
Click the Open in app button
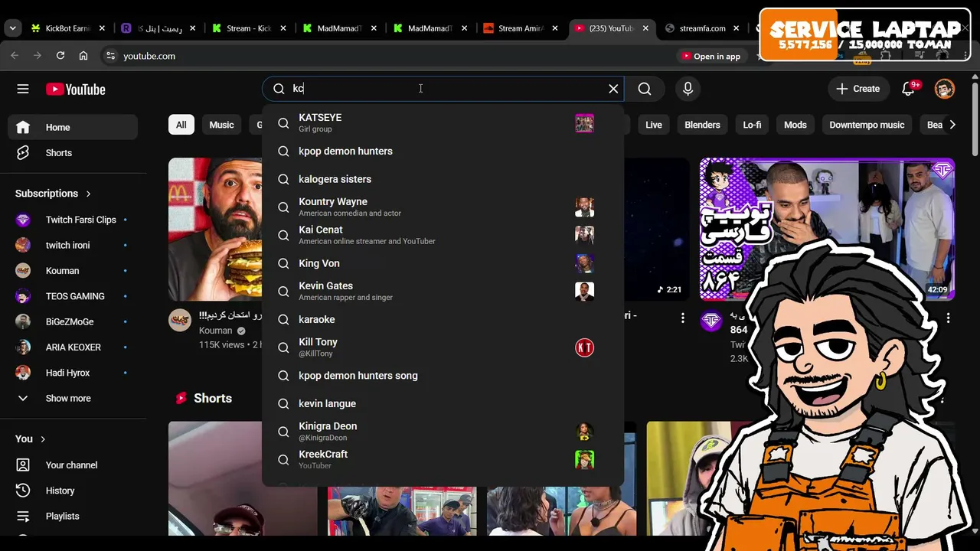[x=711, y=56]
